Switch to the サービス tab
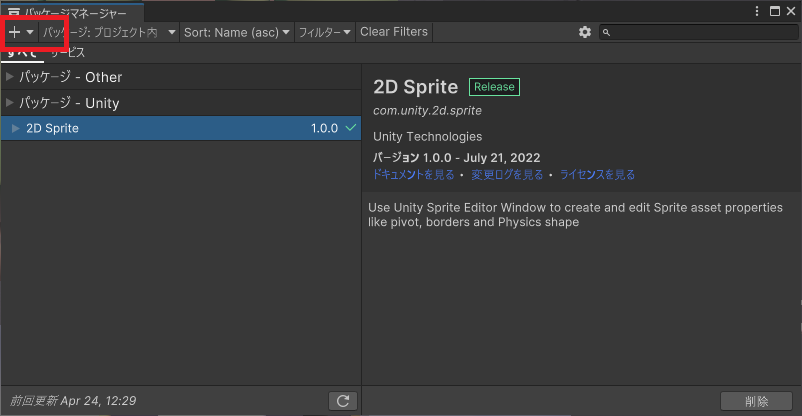The height and width of the screenshot is (416, 802). tap(68, 53)
